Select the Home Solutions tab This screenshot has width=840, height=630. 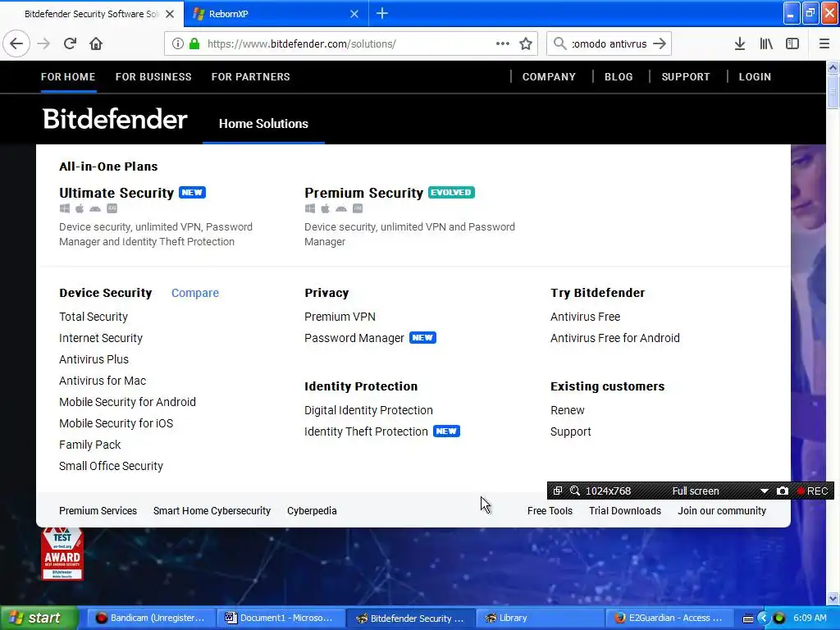[x=263, y=124]
